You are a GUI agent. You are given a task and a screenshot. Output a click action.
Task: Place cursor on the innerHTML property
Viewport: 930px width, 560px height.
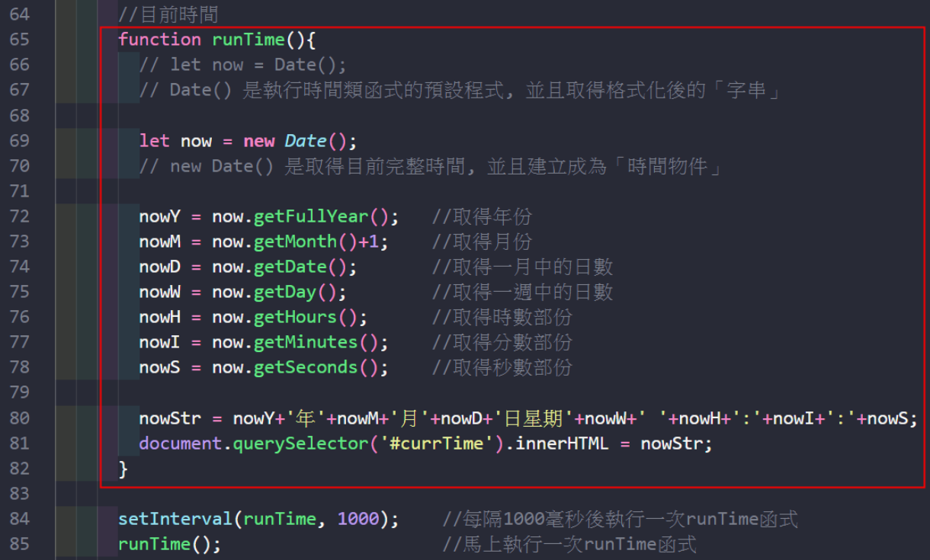pos(562,443)
